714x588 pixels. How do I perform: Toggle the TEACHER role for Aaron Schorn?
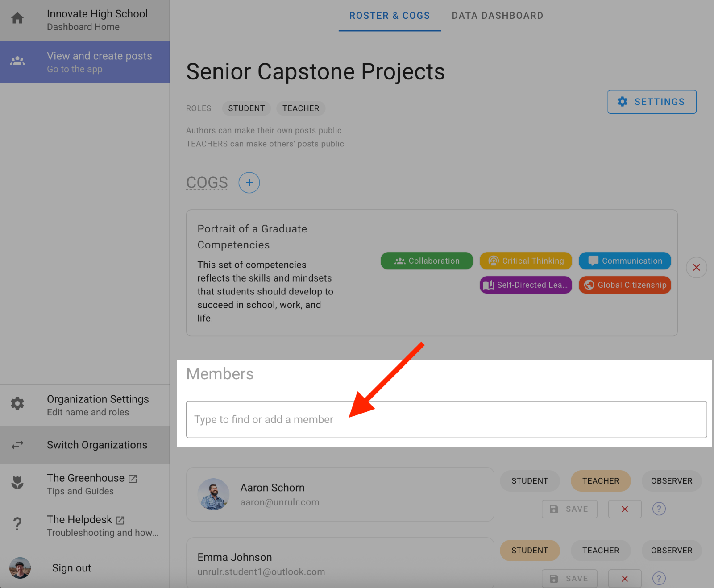coord(600,481)
